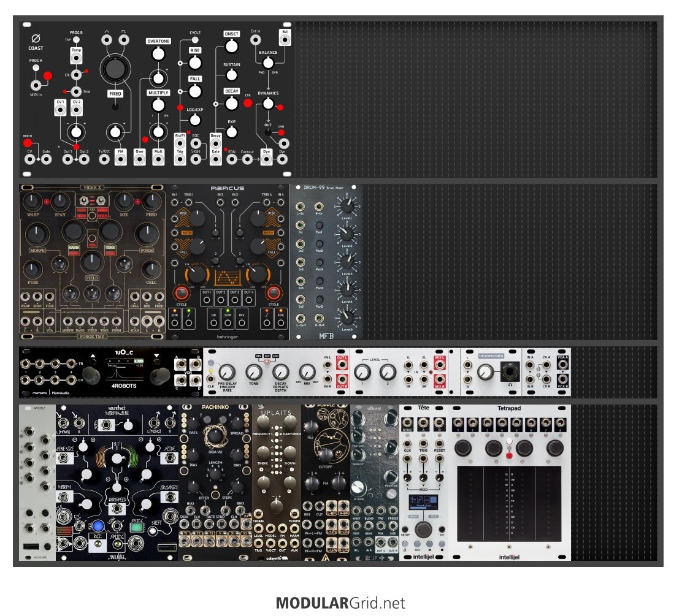Turn the left RISE knob on Abacus
The width and height of the screenshot is (682, 616).
point(197,219)
